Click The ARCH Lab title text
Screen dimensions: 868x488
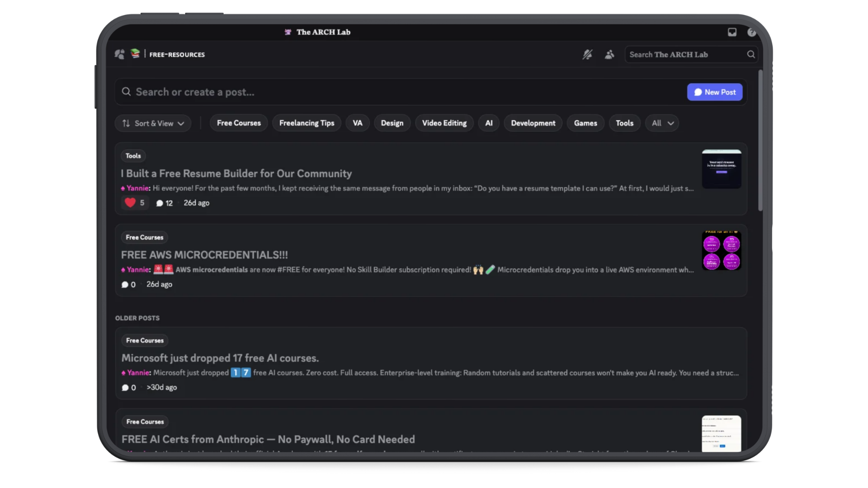click(x=324, y=32)
